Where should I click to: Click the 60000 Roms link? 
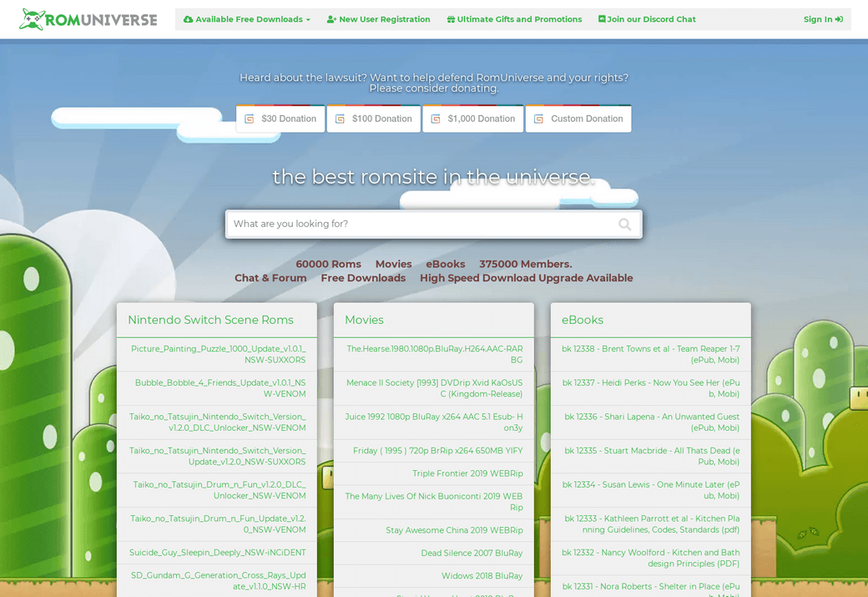(x=328, y=264)
